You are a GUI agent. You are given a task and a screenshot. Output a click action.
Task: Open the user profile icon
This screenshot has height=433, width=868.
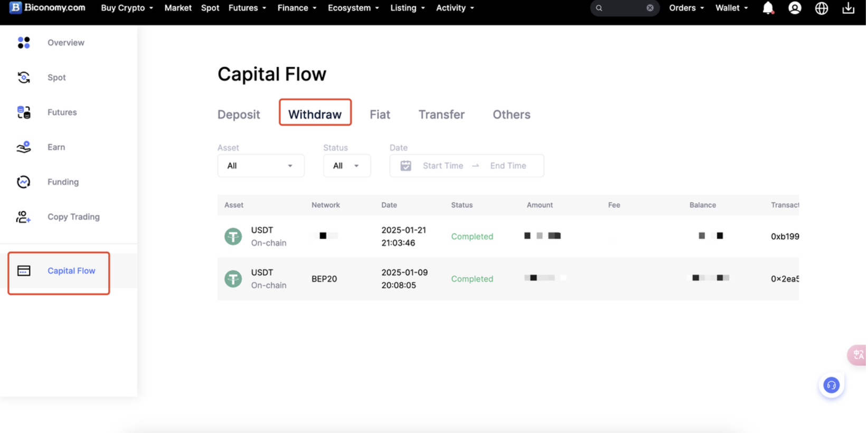(x=795, y=8)
